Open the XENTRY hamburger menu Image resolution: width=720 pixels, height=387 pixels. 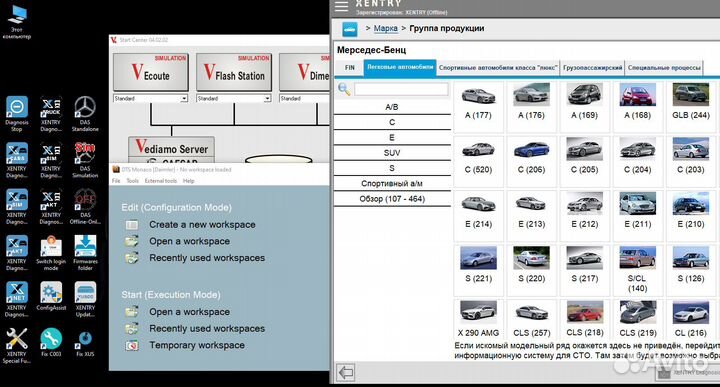[341, 6]
